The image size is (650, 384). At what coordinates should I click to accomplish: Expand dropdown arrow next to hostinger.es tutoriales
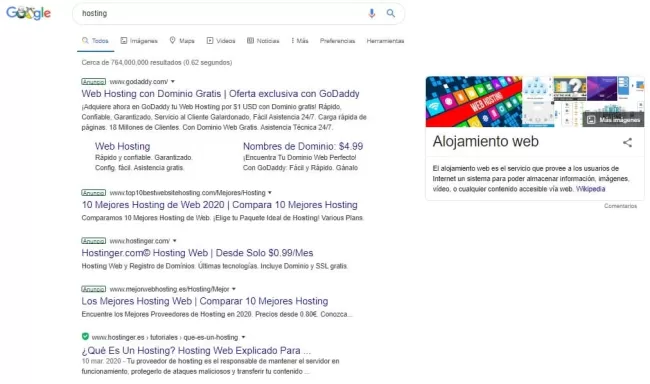pos(243,337)
